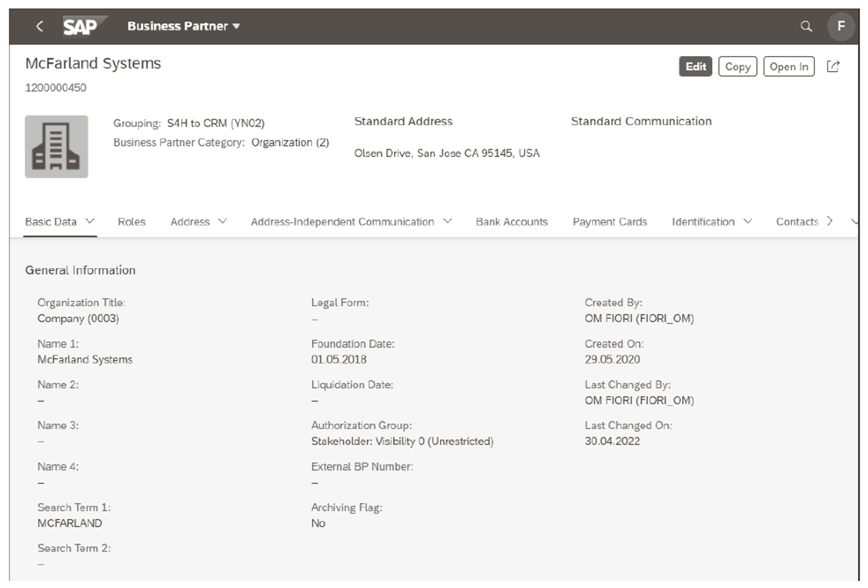This screenshot has width=868, height=588.
Task: Click the Edit button
Action: (695, 66)
